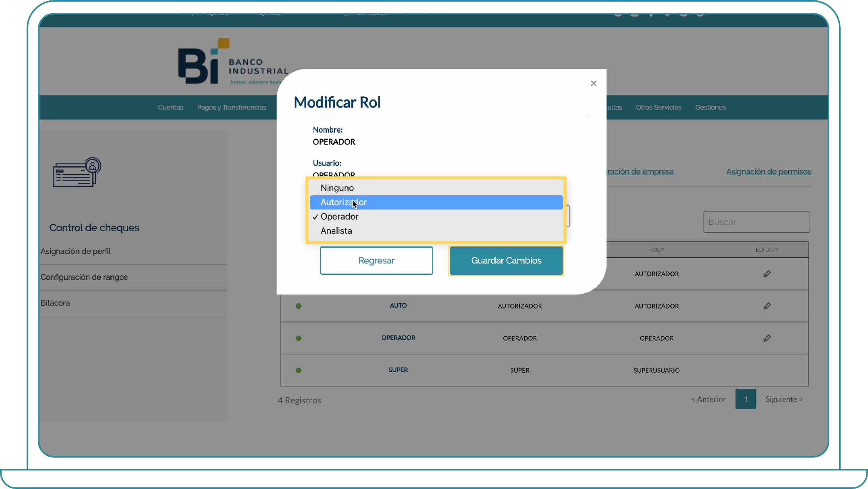The image size is (868, 489).
Task: Click green status dot of AUTO row
Action: tap(299, 306)
